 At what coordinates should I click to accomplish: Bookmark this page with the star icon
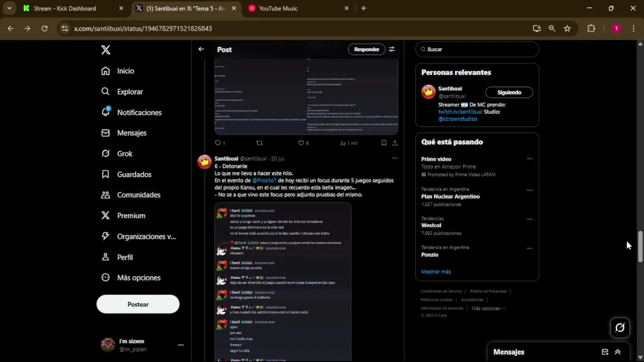(x=567, y=29)
